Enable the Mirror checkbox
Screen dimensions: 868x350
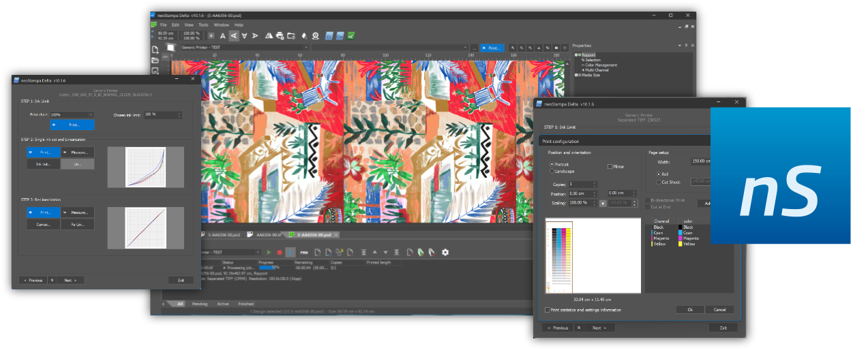click(610, 166)
